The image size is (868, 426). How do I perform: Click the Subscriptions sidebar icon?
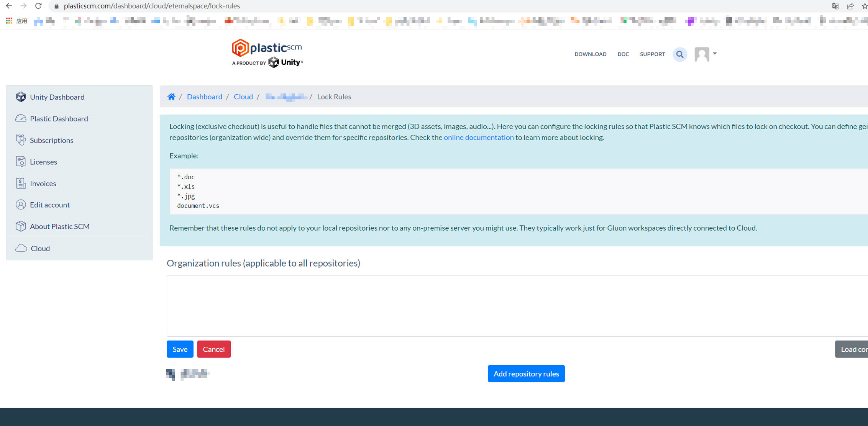coord(21,140)
